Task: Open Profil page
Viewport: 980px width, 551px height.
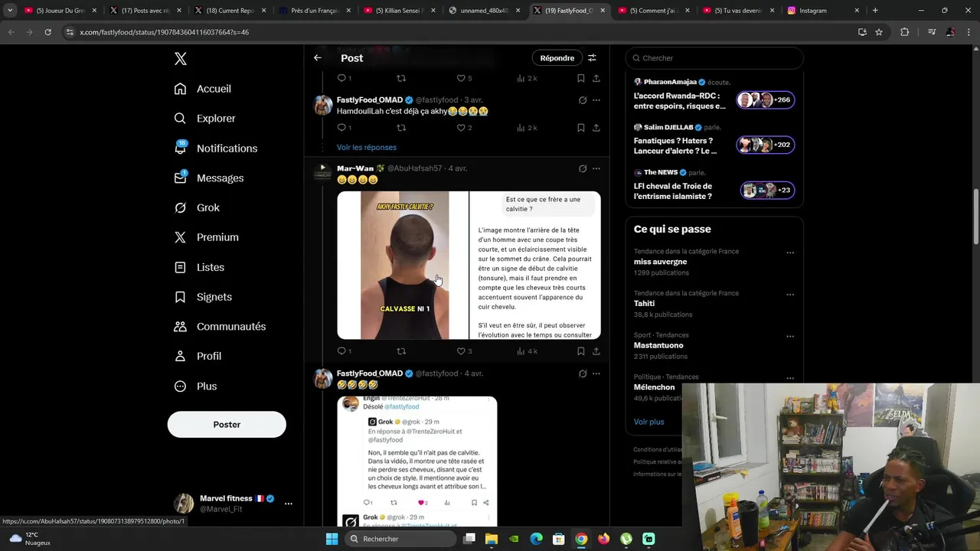Action: pyautogui.click(x=198, y=356)
